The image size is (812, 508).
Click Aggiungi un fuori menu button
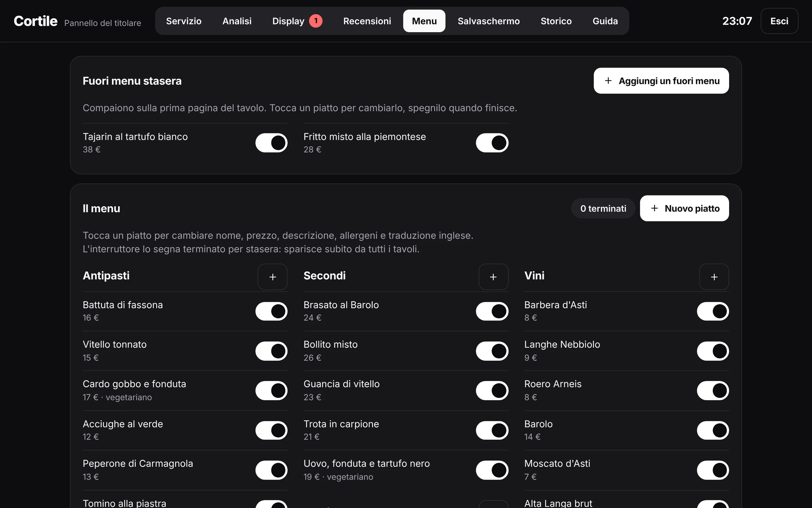click(661, 81)
